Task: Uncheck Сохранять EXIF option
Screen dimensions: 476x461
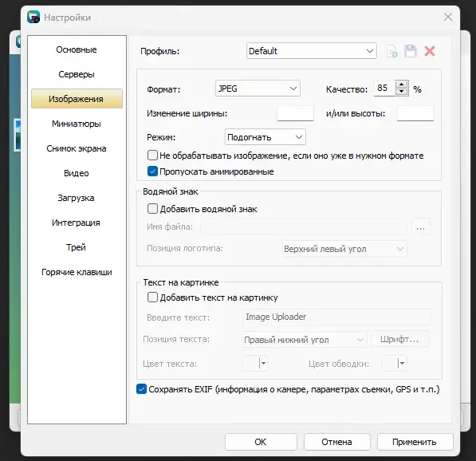Action: click(141, 389)
